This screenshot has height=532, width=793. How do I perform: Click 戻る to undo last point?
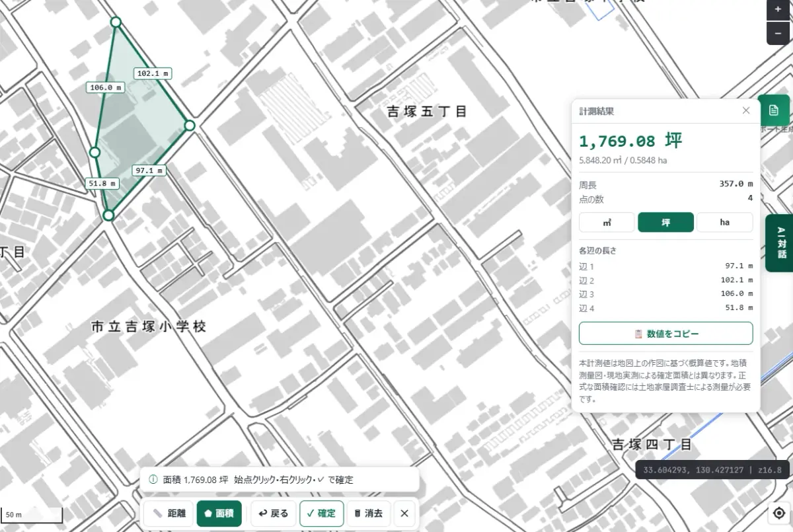(x=274, y=513)
